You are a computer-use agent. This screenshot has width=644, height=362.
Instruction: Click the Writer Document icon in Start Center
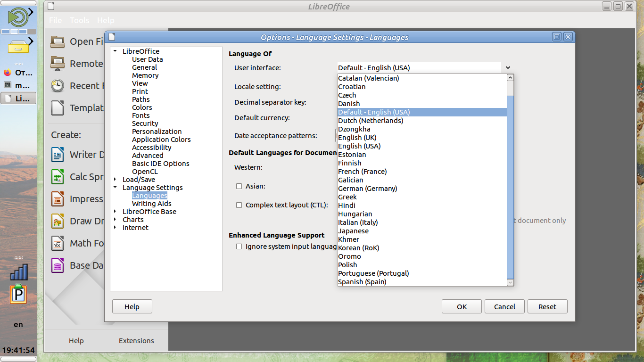(58, 155)
